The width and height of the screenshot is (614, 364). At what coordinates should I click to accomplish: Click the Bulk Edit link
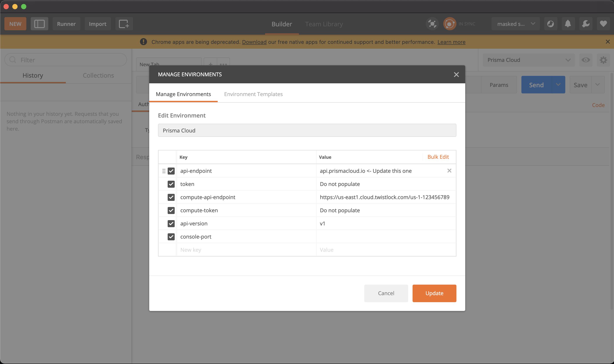coord(438,157)
